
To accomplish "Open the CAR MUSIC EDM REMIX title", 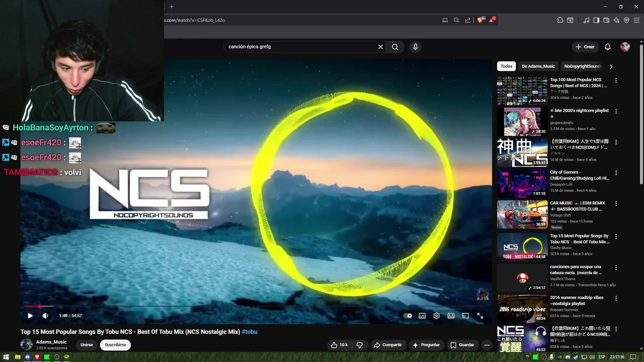I will click(578, 206).
